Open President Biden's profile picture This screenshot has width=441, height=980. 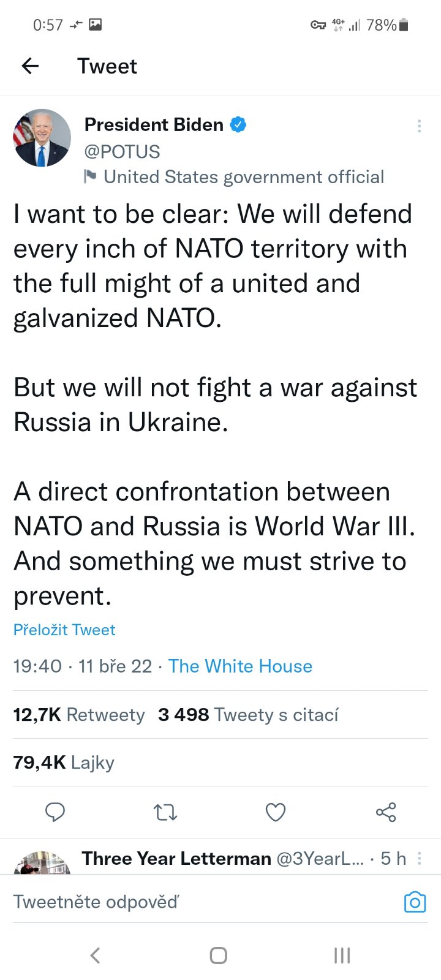[x=42, y=138]
